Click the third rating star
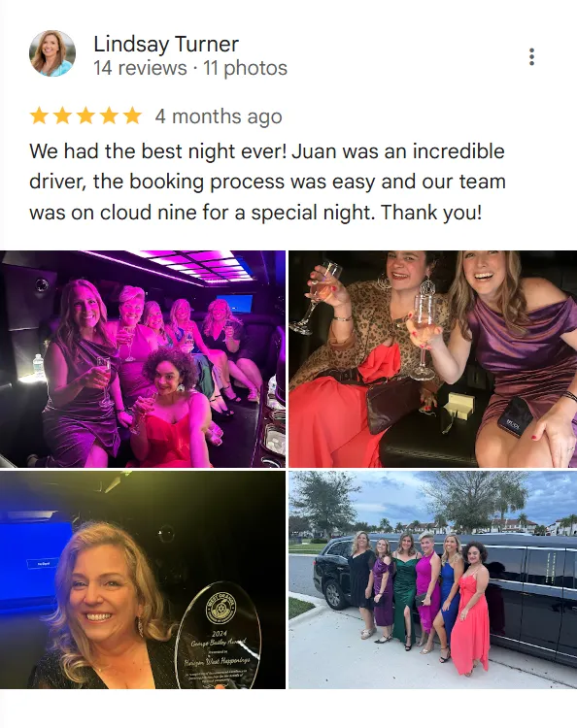The image size is (577, 728). point(85,116)
